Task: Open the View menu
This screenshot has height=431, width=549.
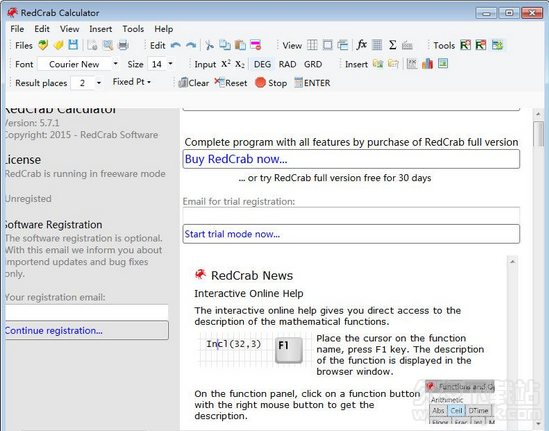Action: pos(69,29)
